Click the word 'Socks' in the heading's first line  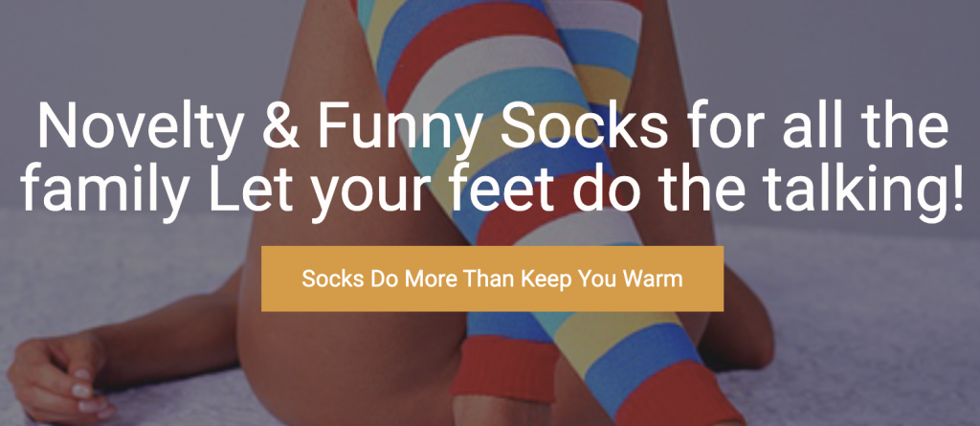coord(585,123)
